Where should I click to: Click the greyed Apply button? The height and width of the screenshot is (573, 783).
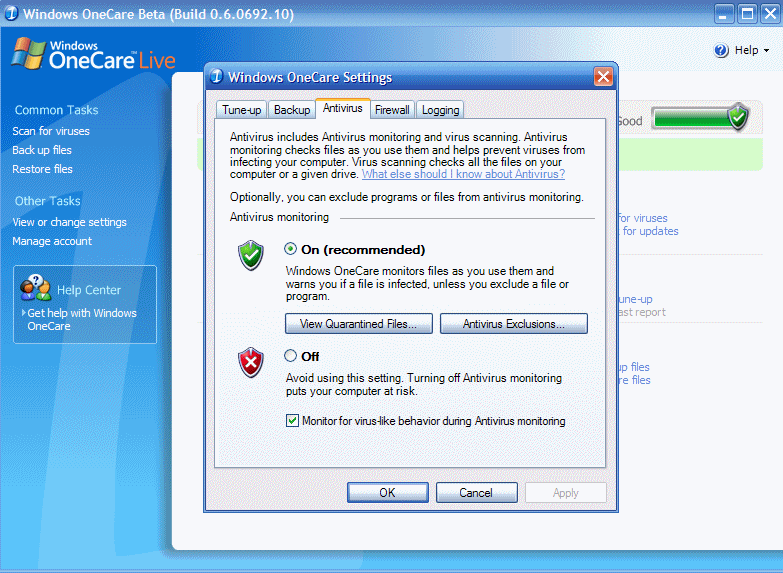click(566, 493)
